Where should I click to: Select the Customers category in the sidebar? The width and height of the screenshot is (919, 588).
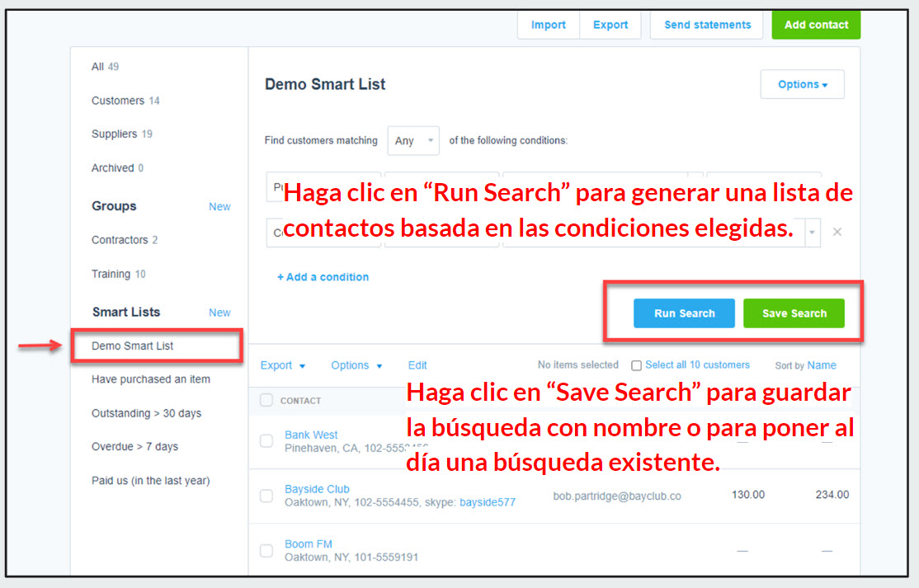tap(118, 101)
